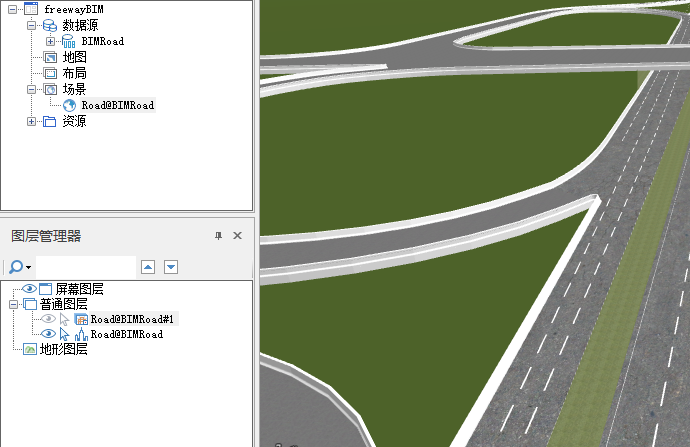Click the 场景 scene node icon
690x447 pixels.
point(50,89)
